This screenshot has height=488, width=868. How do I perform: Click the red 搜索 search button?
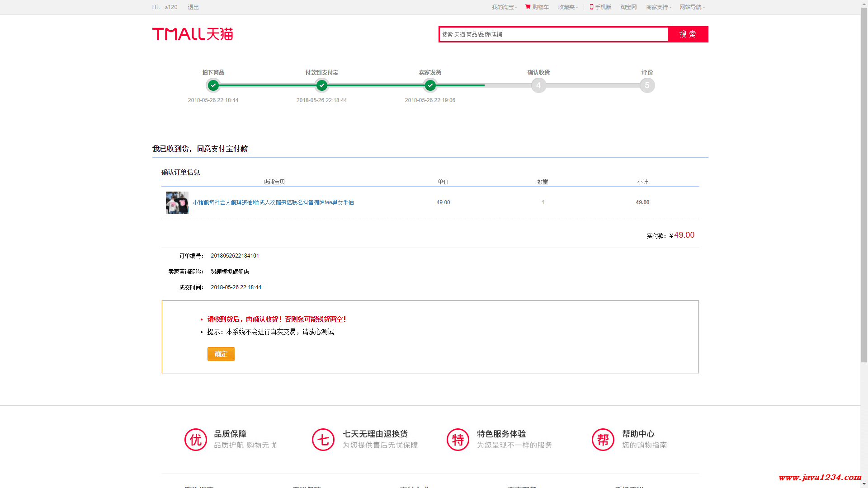pos(688,34)
